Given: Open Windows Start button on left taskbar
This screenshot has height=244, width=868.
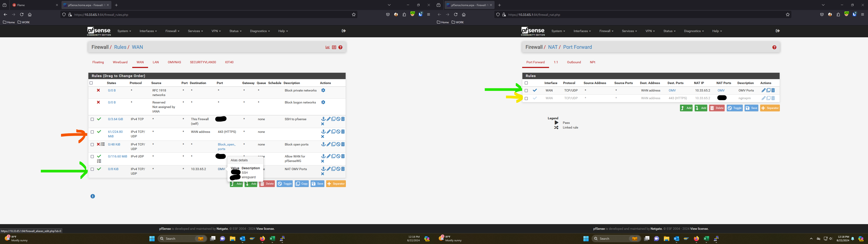Looking at the screenshot, I should (152, 239).
